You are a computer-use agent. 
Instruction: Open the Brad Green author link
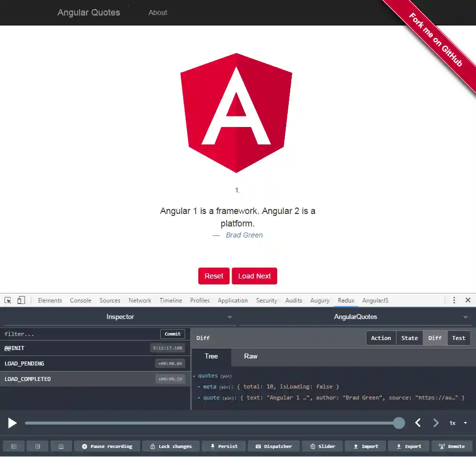(x=244, y=235)
